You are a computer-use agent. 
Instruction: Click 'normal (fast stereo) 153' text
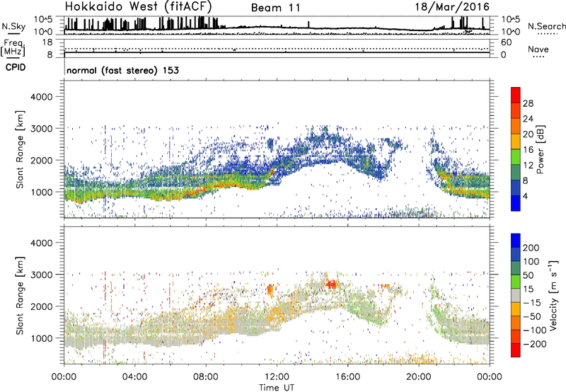(x=122, y=70)
